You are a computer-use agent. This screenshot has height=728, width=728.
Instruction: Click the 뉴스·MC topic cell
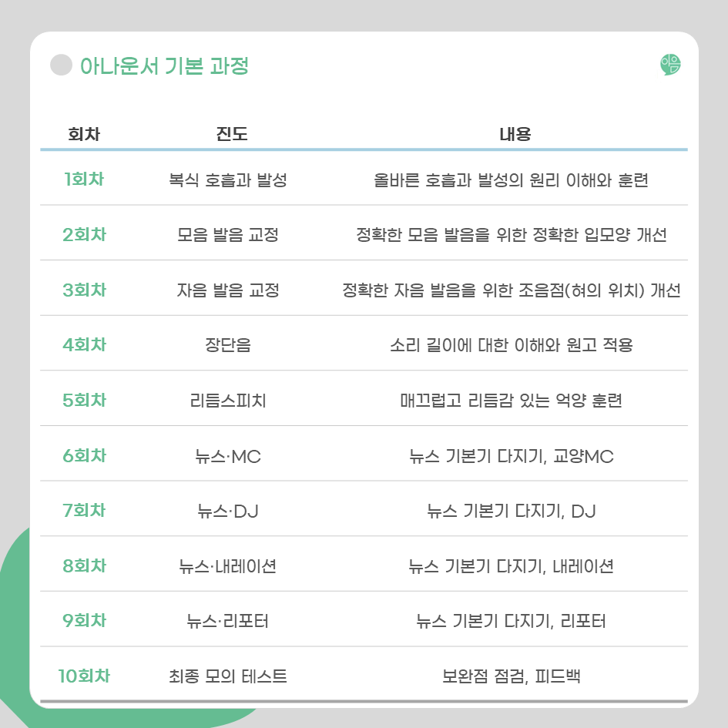click(x=228, y=456)
